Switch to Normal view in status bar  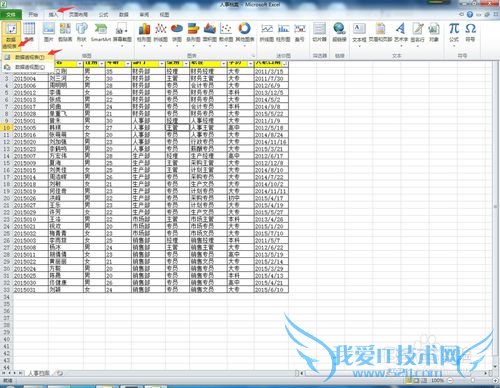pyautogui.click(x=409, y=380)
